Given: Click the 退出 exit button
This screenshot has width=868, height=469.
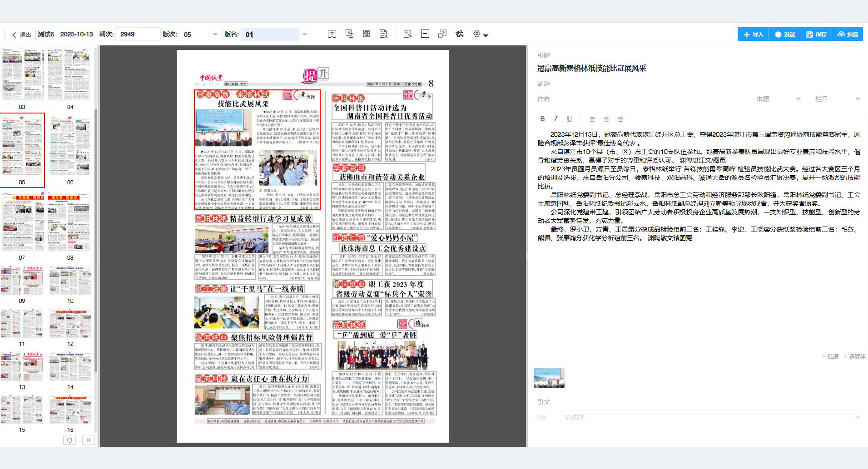Looking at the screenshot, I should pyautogui.click(x=21, y=35).
